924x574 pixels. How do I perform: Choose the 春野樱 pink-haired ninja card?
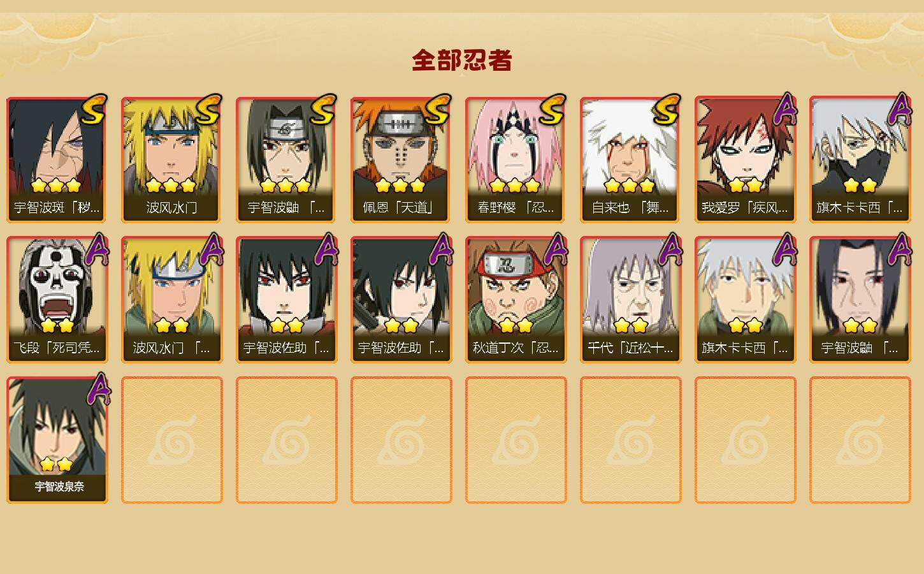(516, 160)
